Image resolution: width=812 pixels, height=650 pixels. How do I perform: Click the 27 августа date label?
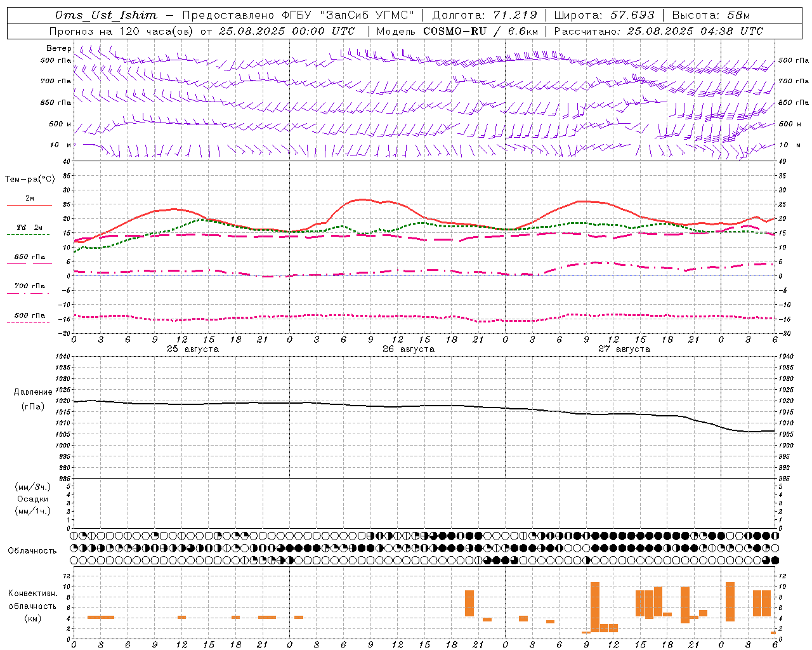[x=624, y=349]
